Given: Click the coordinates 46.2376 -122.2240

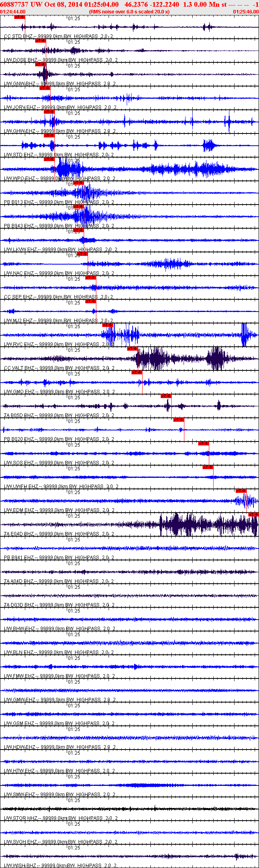Looking at the screenshot, I should 152,4.
